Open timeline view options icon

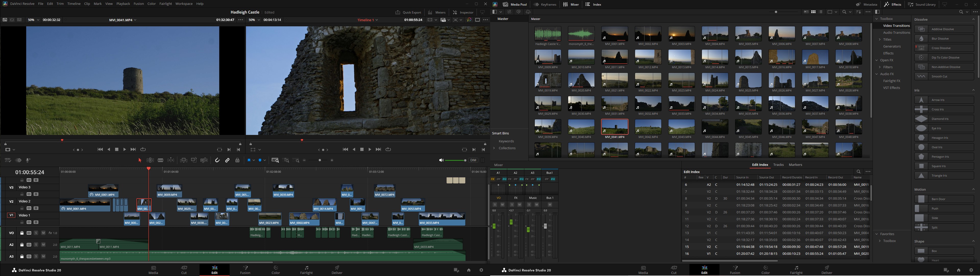click(x=8, y=160)
